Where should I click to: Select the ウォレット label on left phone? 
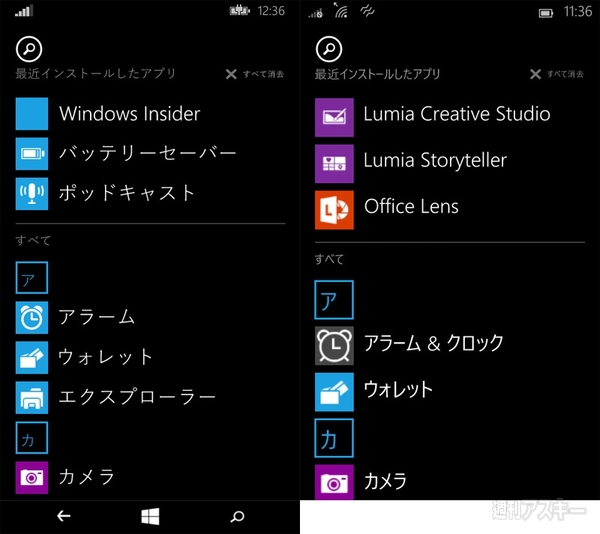[106, 357]
